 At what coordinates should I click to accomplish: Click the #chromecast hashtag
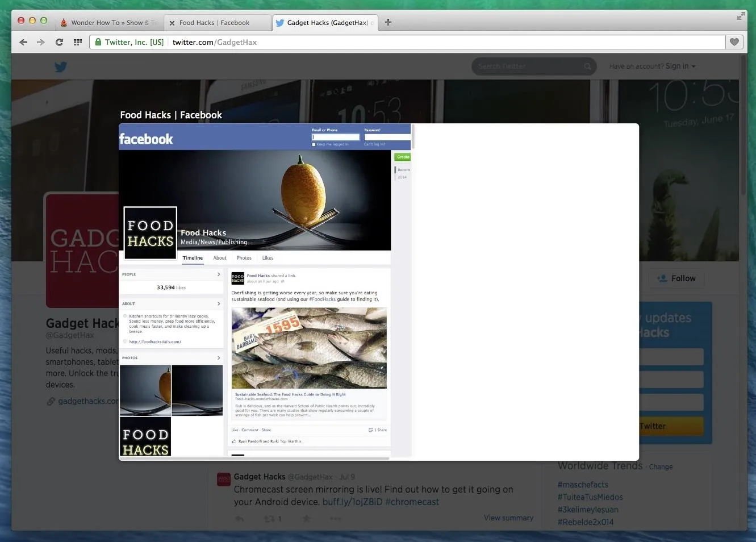pos(412,502)
